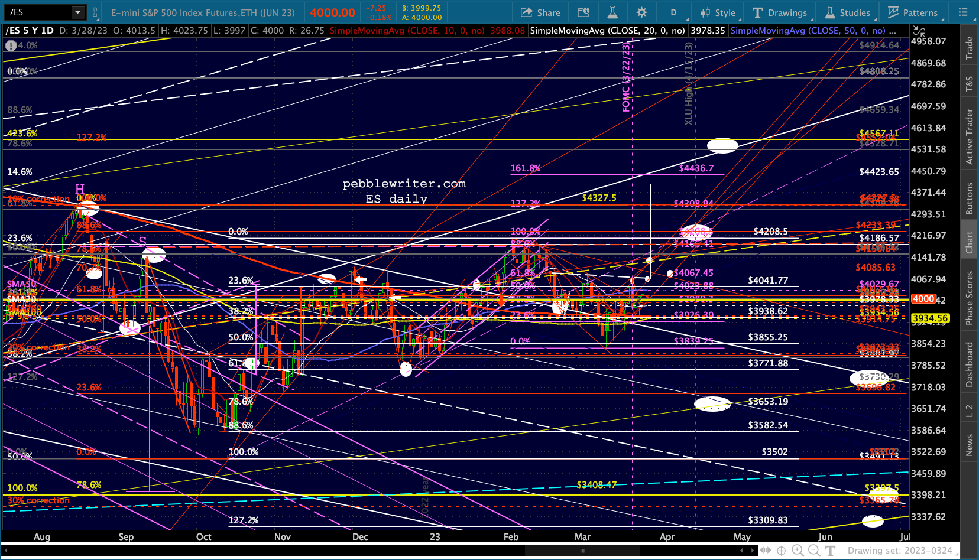Click the /ES symbol input field
Screen dimensions: 979x560
(38, 12)
